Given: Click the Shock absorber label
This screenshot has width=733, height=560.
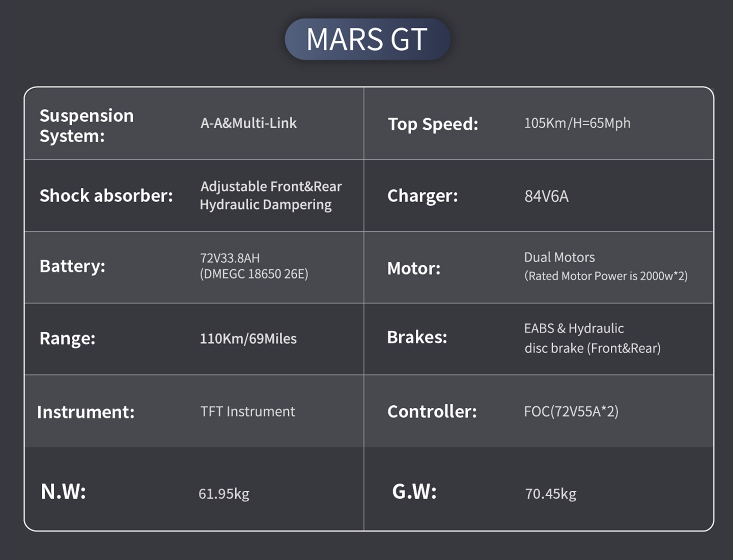Looking at the screenshot, I should coord(106,196).
